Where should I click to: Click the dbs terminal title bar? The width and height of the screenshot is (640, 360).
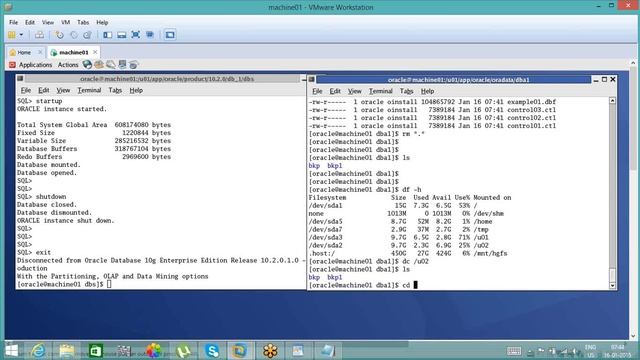[x=167, y=79]
